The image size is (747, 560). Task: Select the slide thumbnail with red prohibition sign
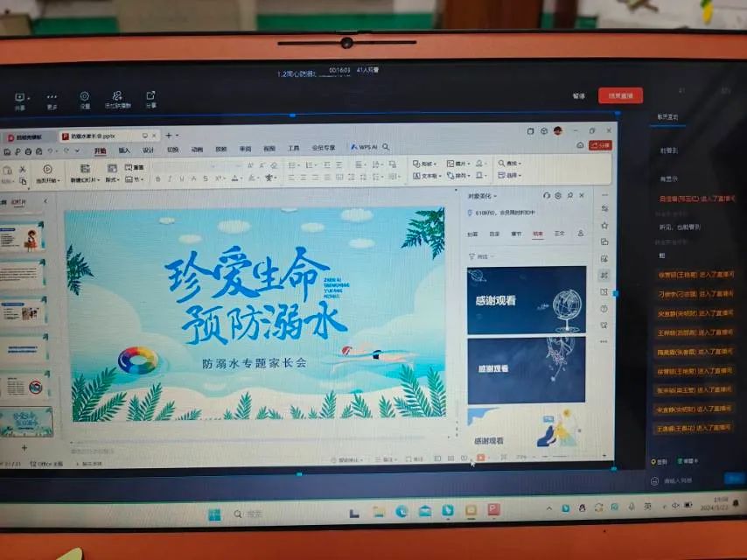point(24,386)
